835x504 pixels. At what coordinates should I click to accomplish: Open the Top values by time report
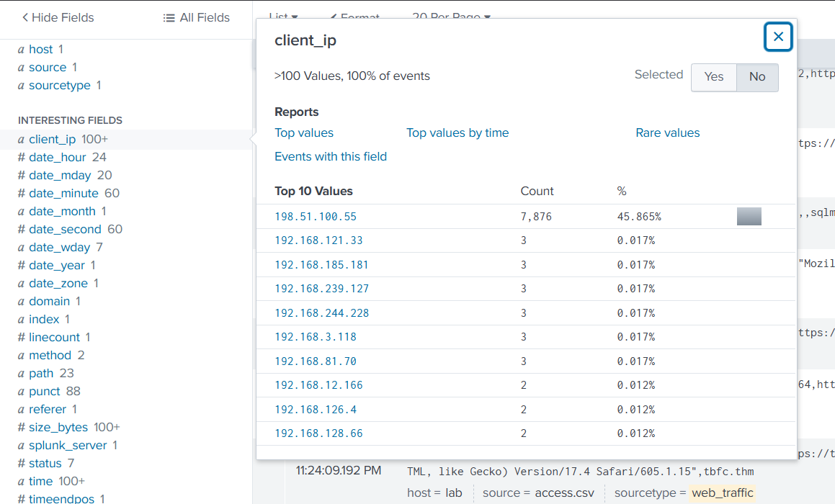(457, 132)
